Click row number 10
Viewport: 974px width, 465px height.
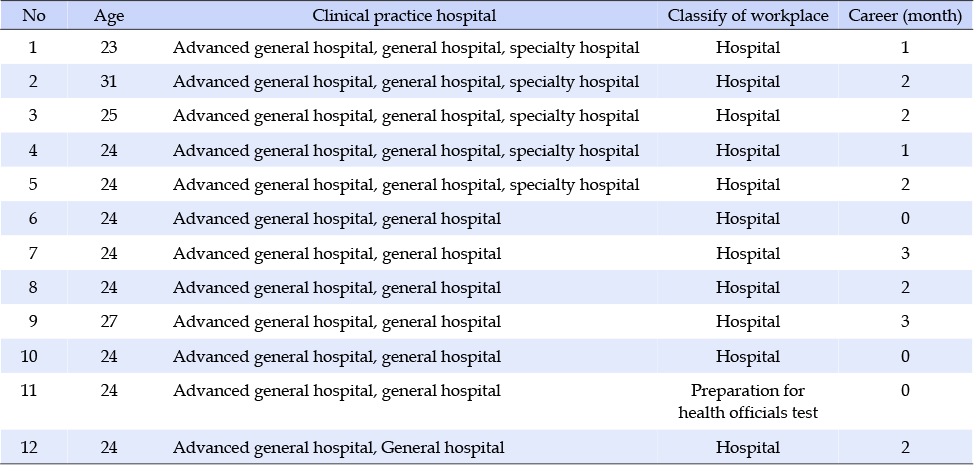pyautogui.click(x=34, y=356)
